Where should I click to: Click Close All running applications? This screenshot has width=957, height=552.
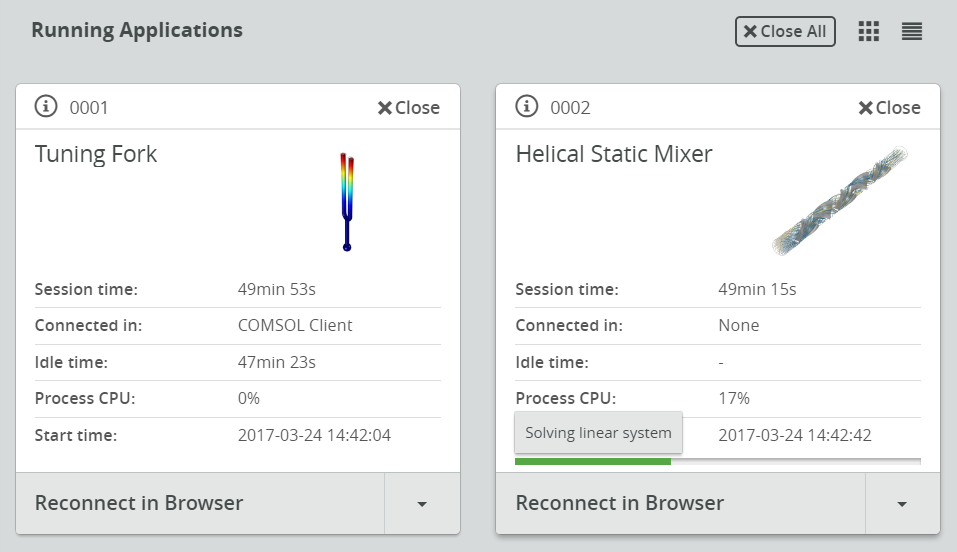click(785, 32)
